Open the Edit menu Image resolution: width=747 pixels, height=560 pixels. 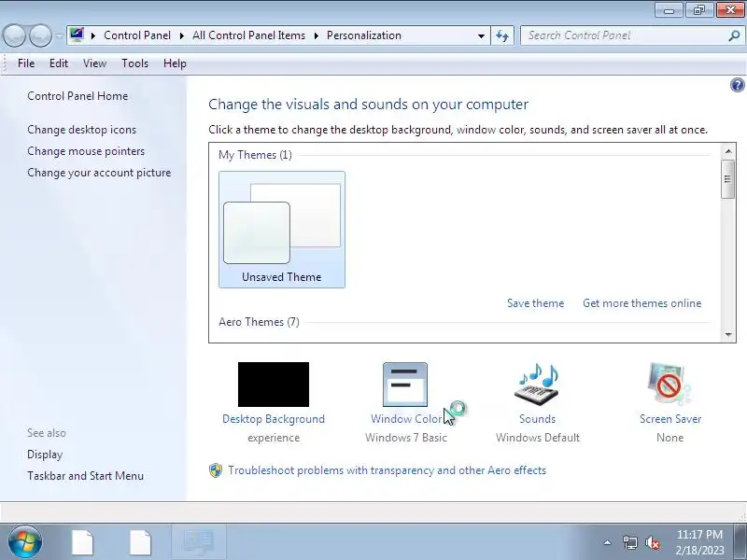[x=59, y=63]
